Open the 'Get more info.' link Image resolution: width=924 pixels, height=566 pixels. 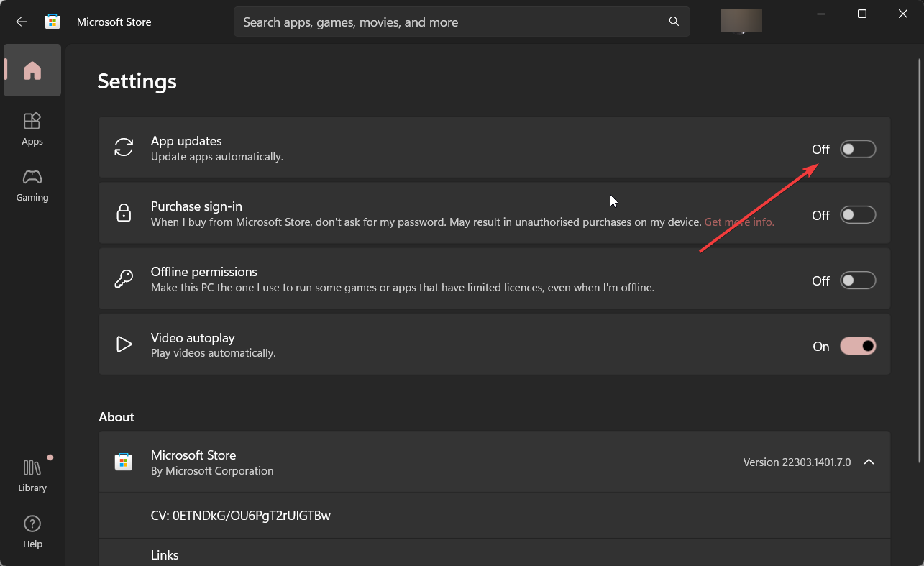(x=739, y=222)
